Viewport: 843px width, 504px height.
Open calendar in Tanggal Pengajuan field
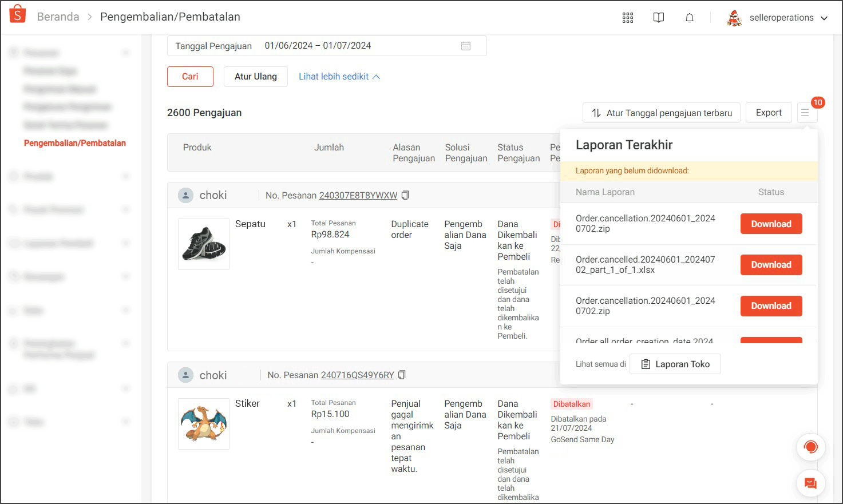pos(466,46)
